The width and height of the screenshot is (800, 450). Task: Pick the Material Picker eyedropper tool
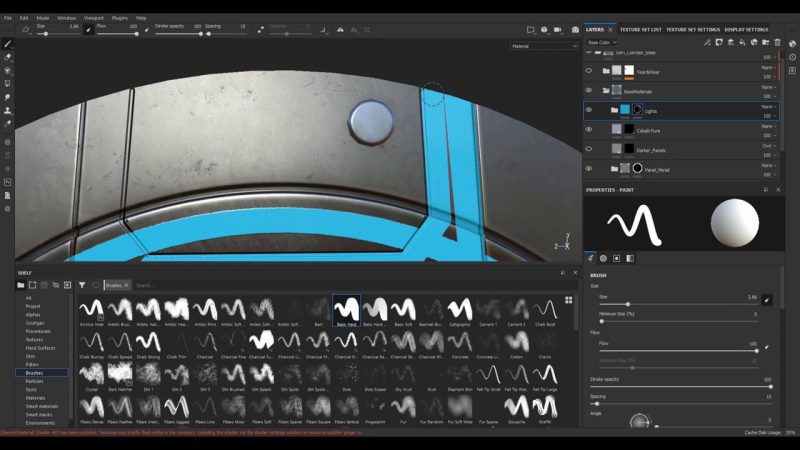(x=8, y=124)
